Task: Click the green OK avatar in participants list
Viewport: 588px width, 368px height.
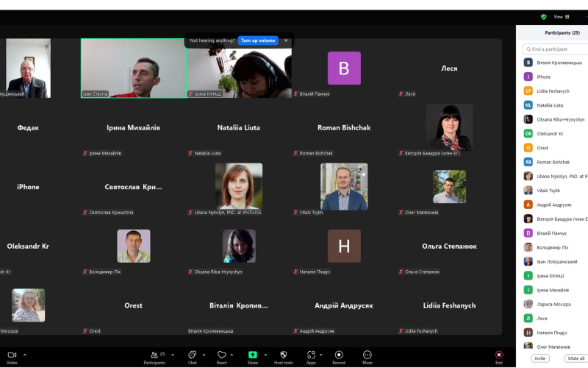Action: click(x=528, y=134)
